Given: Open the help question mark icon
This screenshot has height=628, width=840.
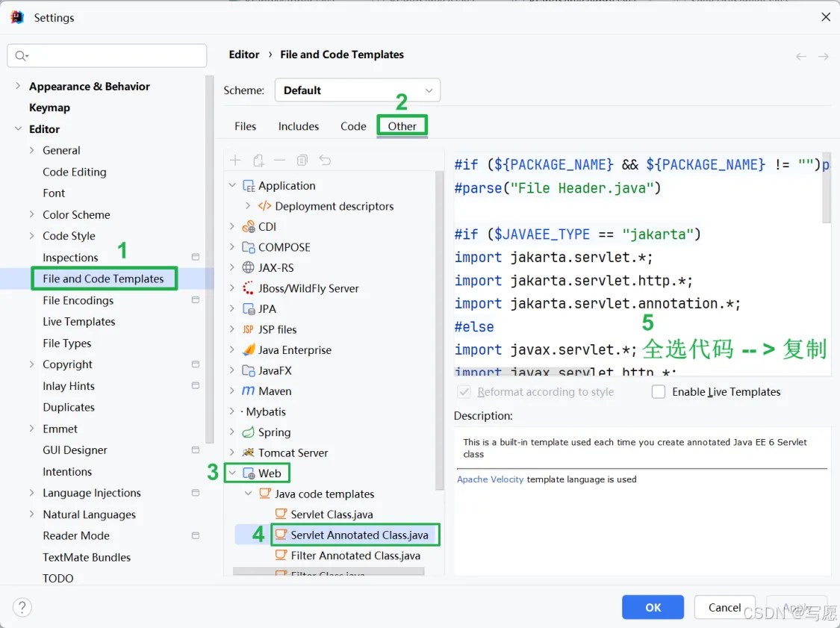Looking at the screenshot, I should 22,607.
